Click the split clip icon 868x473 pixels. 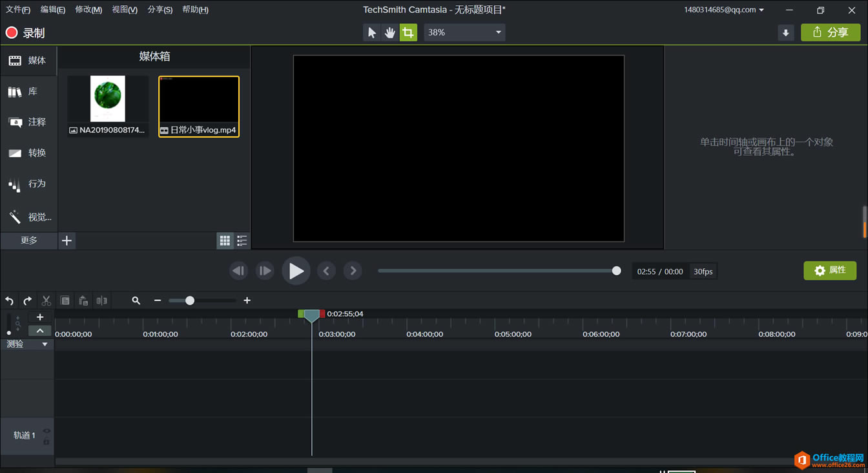point(101,300)
